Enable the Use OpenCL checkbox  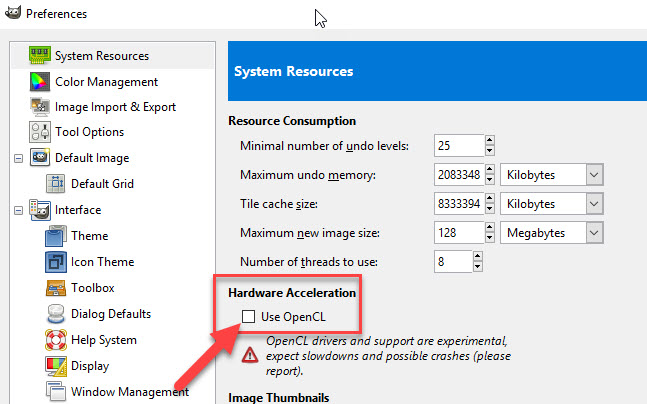[248, 317]
